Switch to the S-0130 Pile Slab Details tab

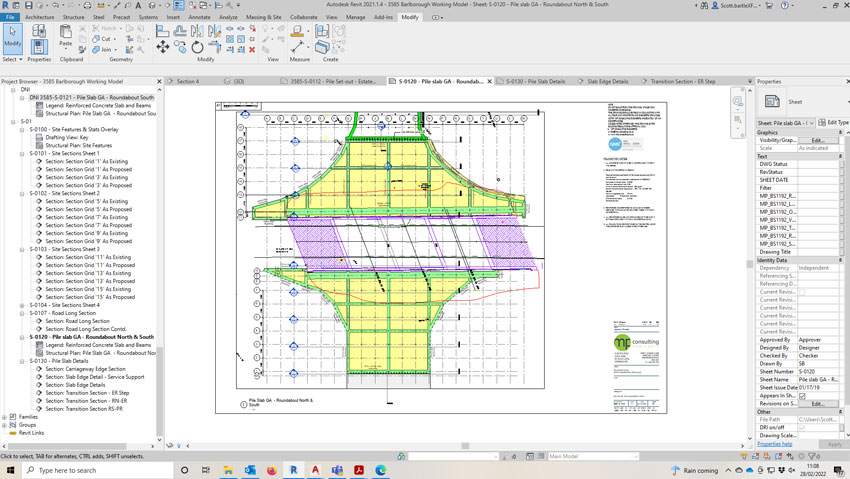pos(534,81)
